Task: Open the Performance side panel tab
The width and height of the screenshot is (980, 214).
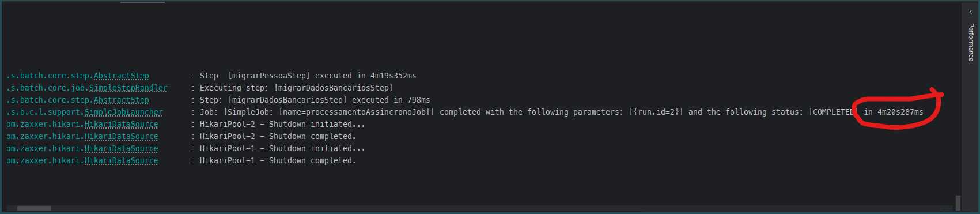Action: 971,42
